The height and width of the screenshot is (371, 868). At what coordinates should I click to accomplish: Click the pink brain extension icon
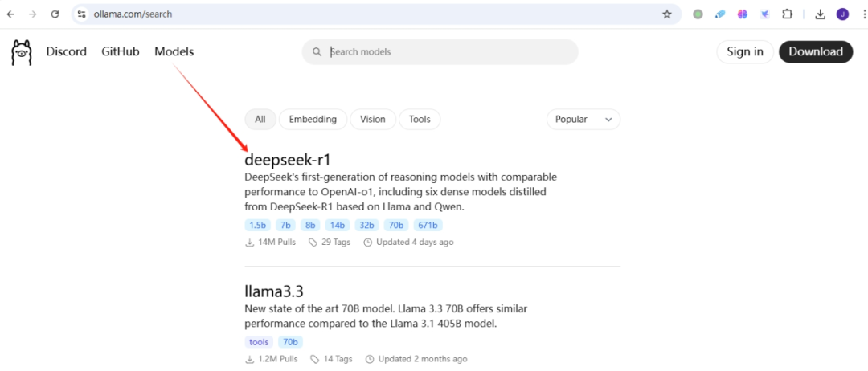pyautogui.click(x=743, y=14)
